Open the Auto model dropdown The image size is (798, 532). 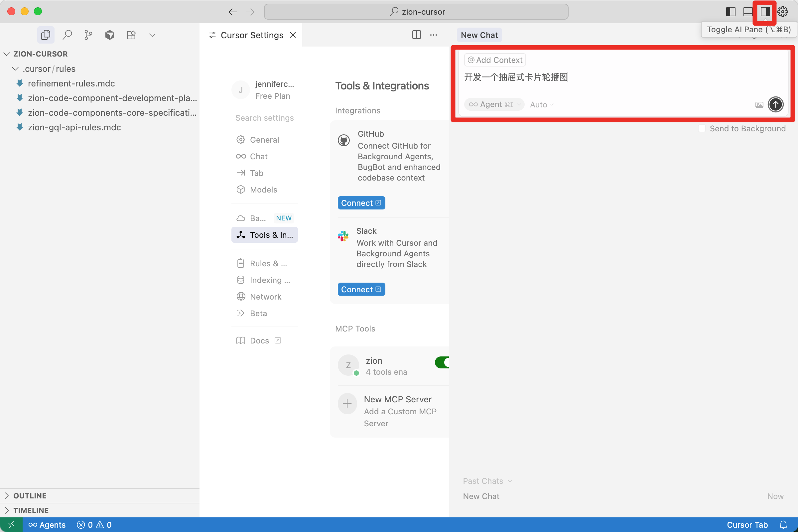tap(542, 105)
